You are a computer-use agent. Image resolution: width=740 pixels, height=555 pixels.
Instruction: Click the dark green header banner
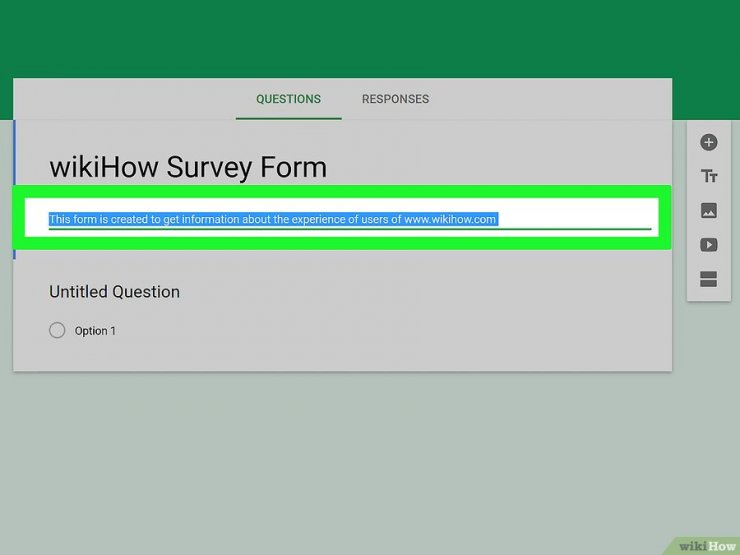point(370,38)
